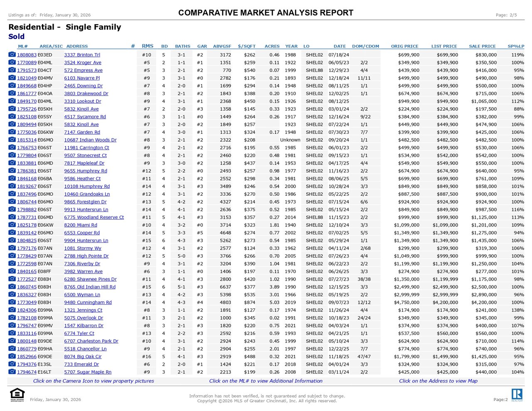Image resolution: width=532 pixels, height=411 pixels.
Task: Open camera icon for 6500 Wyman Ln
Action: coord(12,295)
